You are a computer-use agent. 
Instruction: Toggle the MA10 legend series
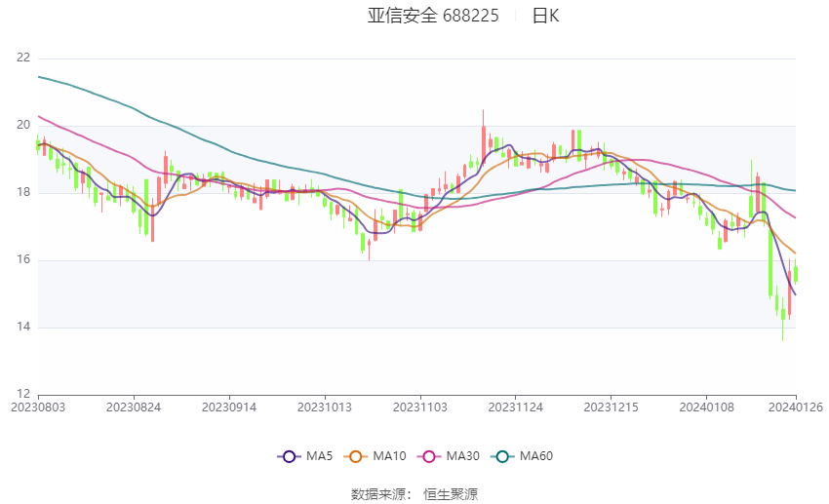click(375, 456)
